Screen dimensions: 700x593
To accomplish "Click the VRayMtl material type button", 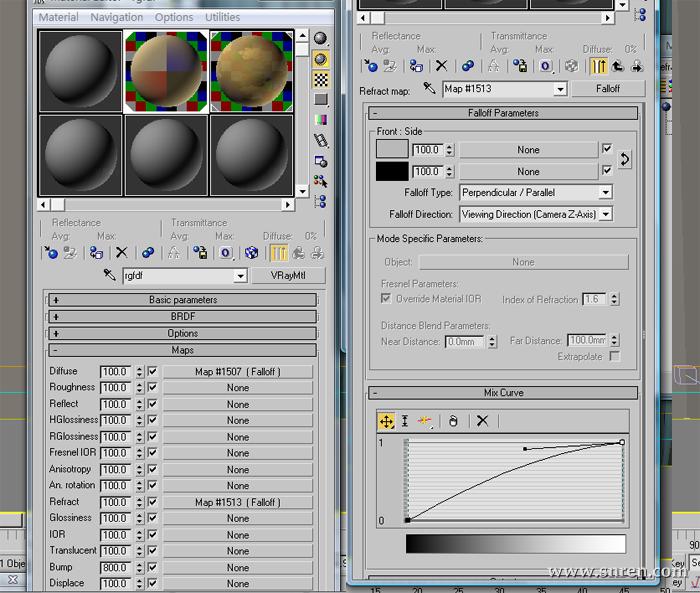I will point(285,276).
